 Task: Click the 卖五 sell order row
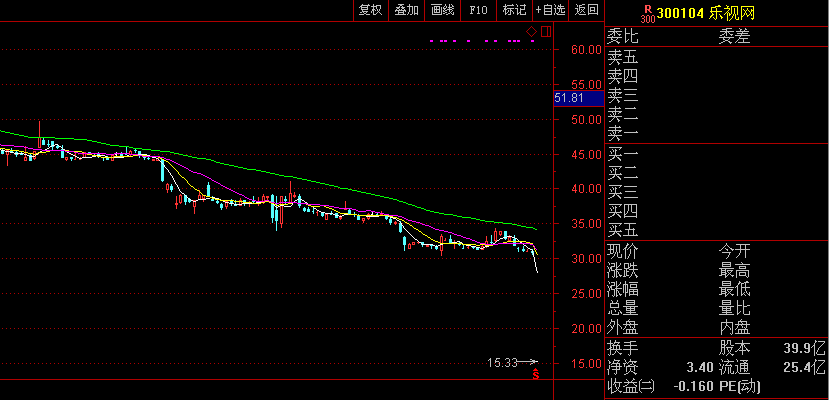pos(622,58)
